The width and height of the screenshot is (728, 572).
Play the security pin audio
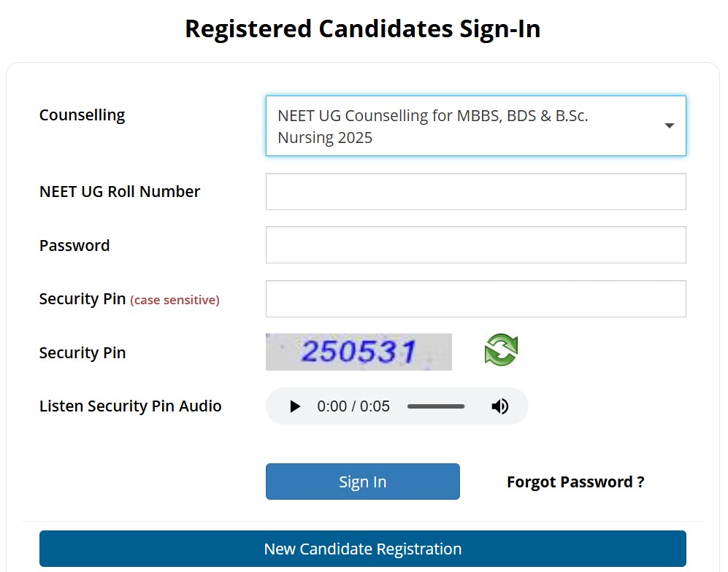click(294, 406)
